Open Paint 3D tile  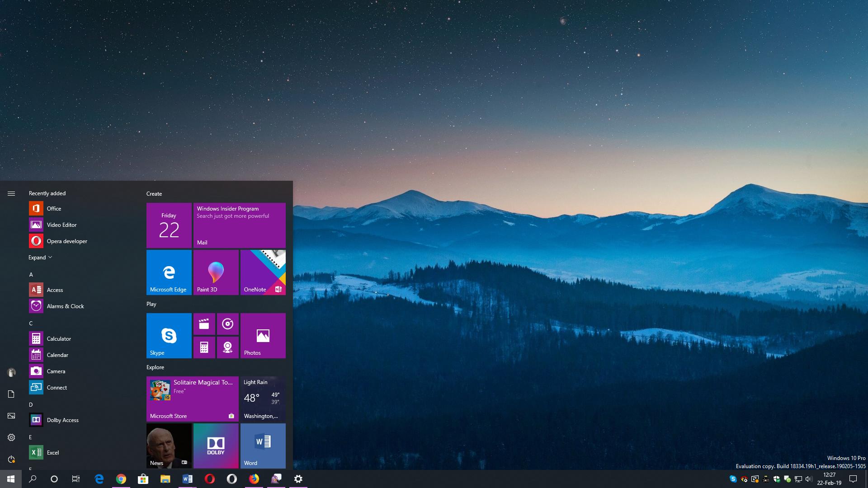point(216,273)
